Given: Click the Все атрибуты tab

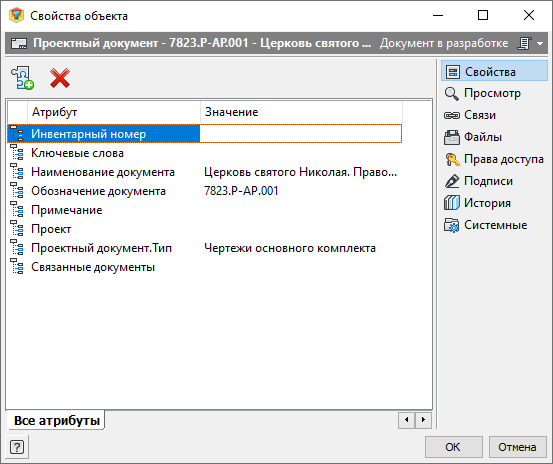Looking at the screenshot, I should tap(56, 421).
